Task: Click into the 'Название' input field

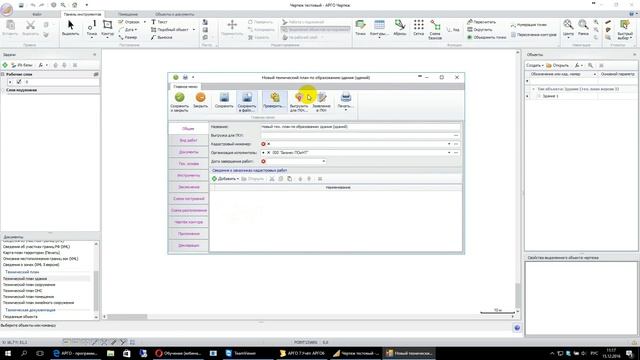Action: point(360,127)
